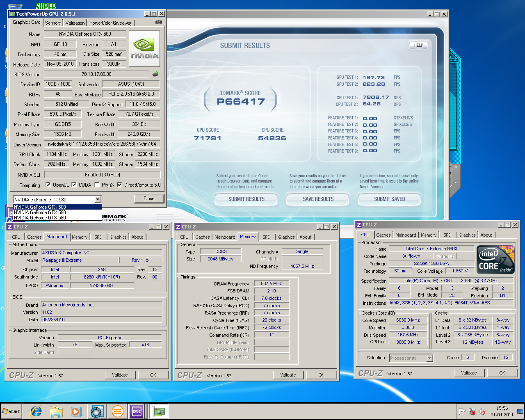This screenshot has width=525, height=420.
Task: Click the Action Center flag tray icon
Action: pos(462,412)
